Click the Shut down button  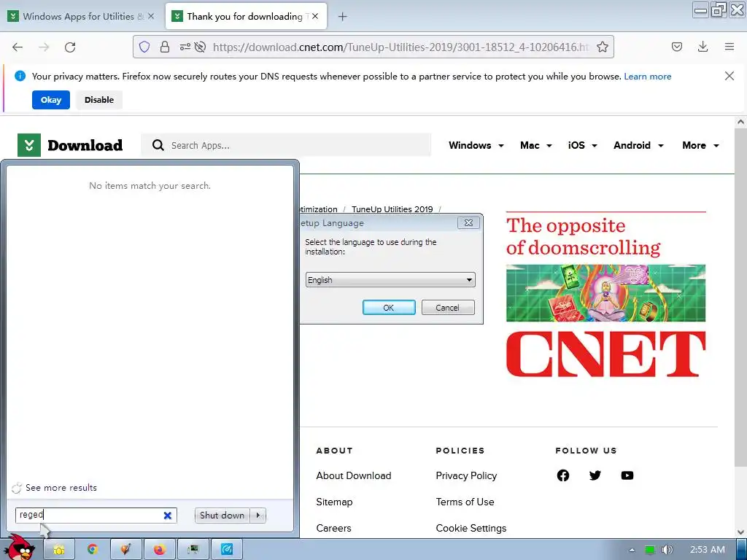pos(222,516)
